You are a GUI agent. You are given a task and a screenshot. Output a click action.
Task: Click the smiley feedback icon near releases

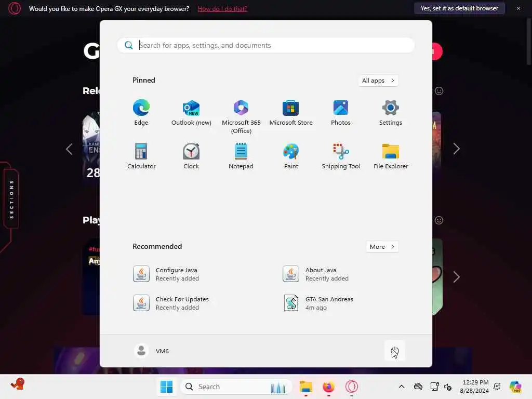coord(438,91)
